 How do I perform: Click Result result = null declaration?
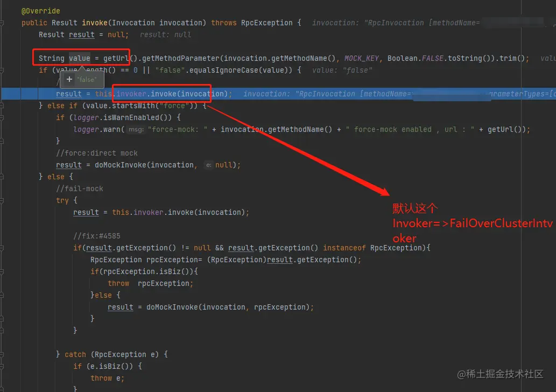click(83, 35)
